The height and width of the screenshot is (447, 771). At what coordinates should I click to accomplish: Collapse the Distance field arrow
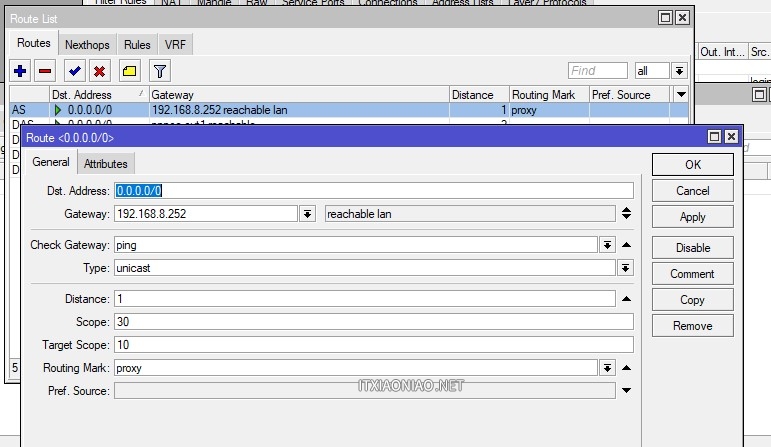point(626,299)
